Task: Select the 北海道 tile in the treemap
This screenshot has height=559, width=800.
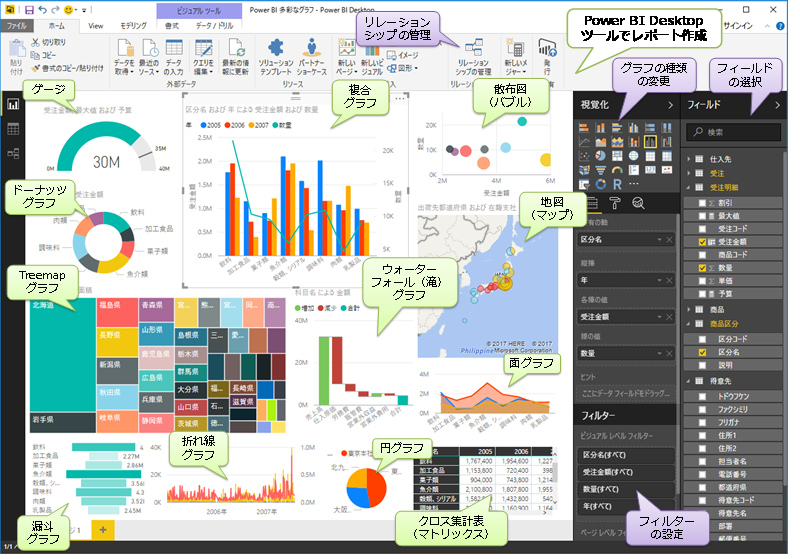Action: coord(63,354)
